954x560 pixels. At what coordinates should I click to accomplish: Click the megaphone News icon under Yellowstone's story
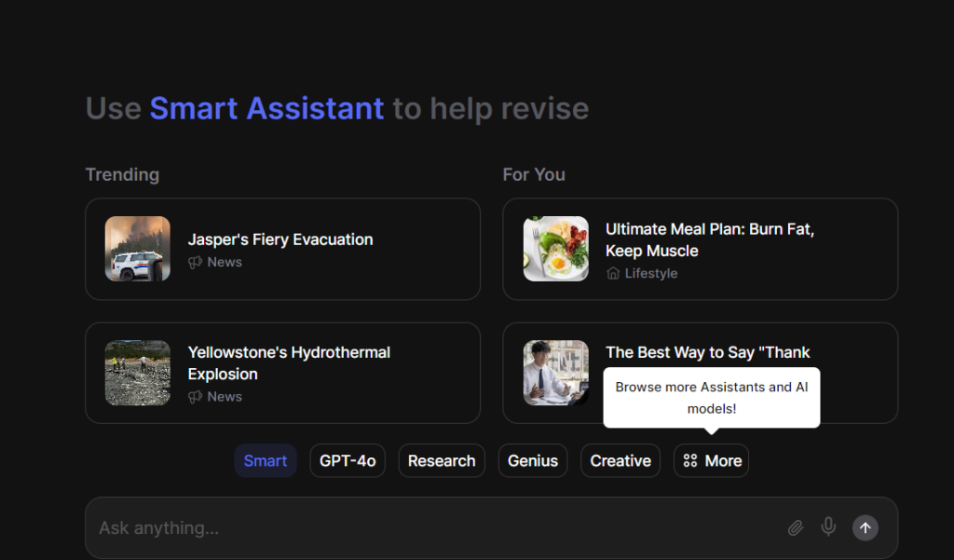point(195,397)
